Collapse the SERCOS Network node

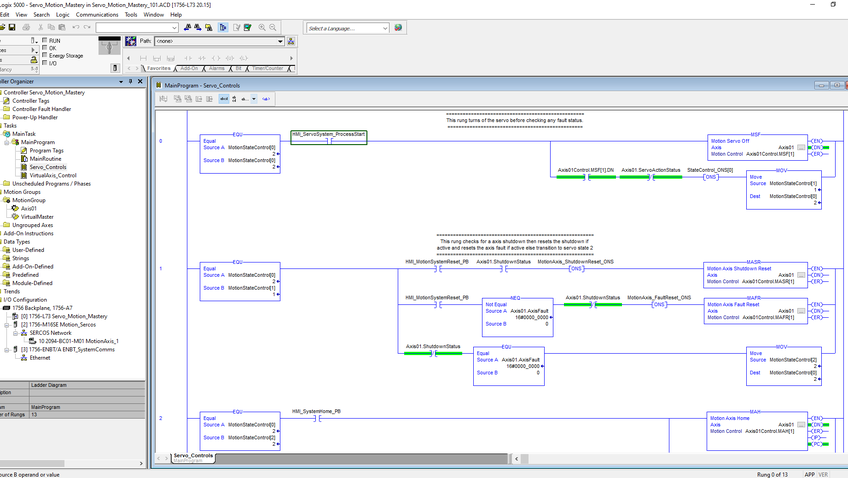point(15,333)
